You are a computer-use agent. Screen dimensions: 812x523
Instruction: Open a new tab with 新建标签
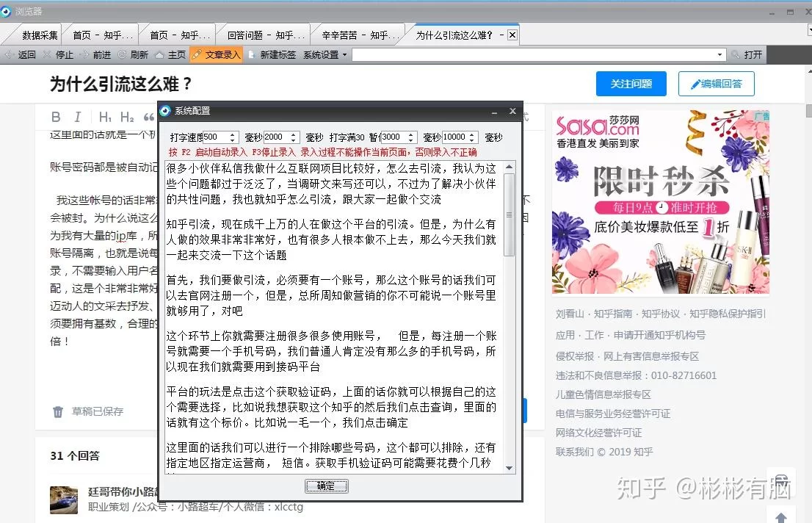click(272, 54)
